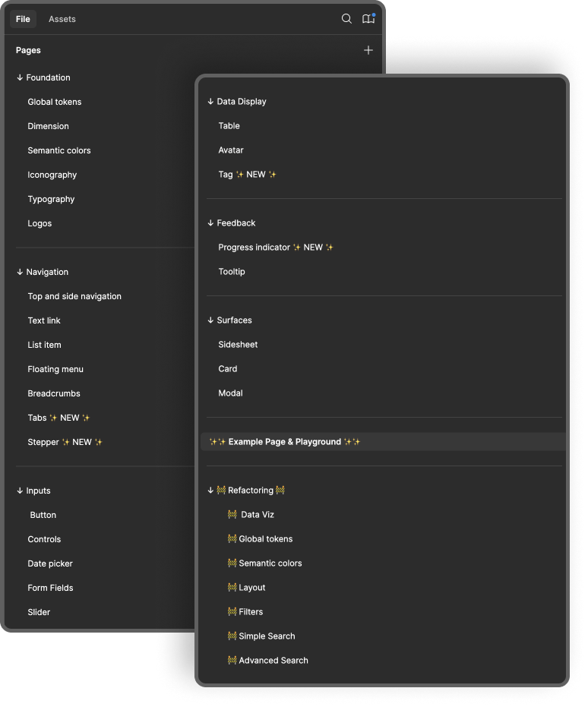The height and width of the screenshot is (707, 588).
Task: Open the Slider page
Action: 39,612
